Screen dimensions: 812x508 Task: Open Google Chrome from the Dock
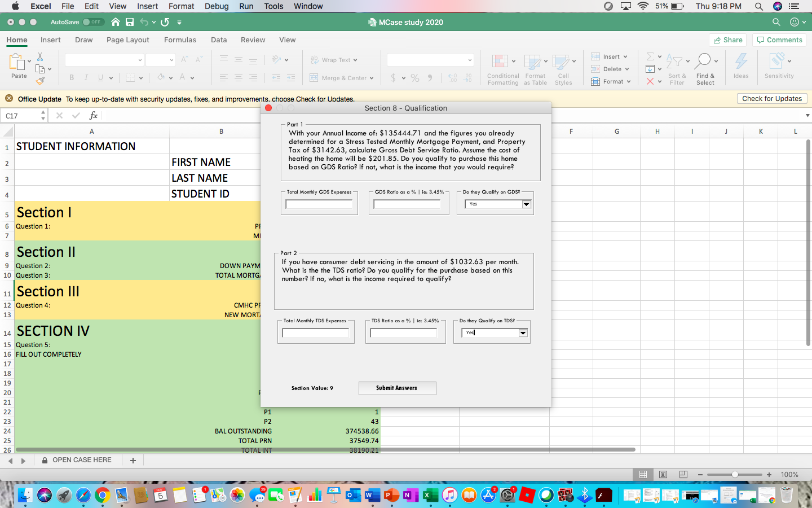[x=102, y=496]
